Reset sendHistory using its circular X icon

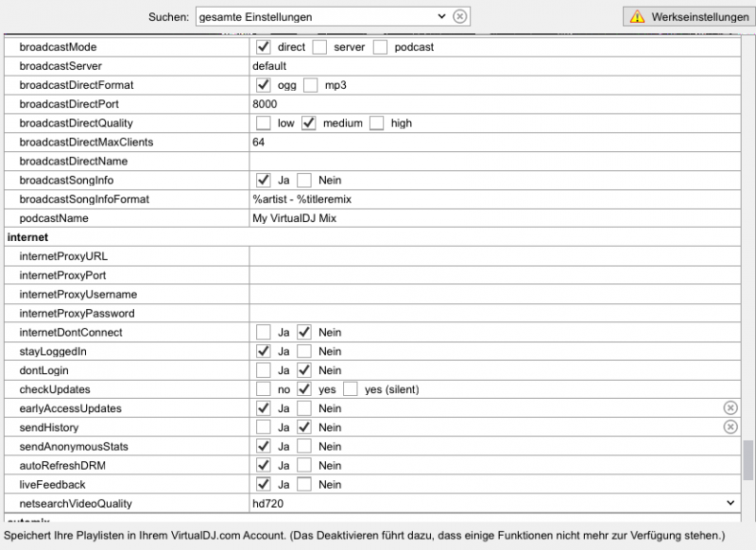coord(730,427)
